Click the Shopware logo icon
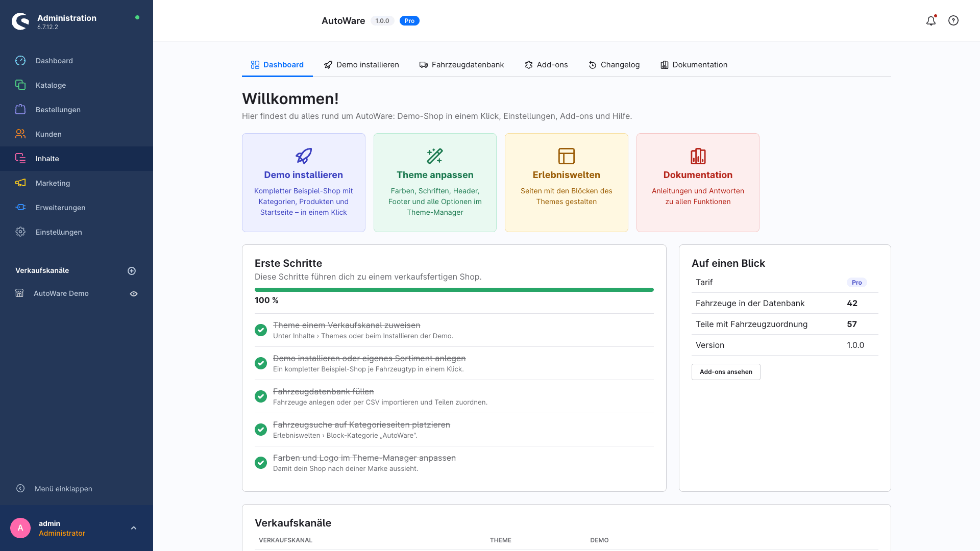 [x=20, y=21]
